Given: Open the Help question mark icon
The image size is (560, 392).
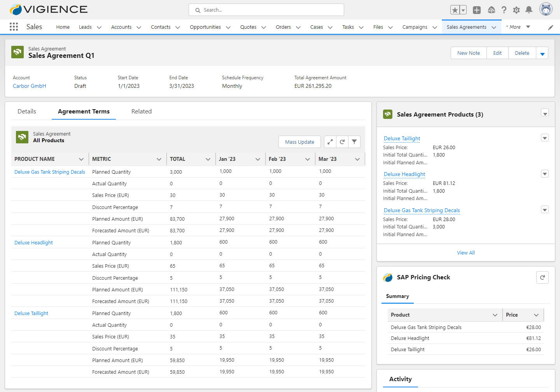Looking at the screenshot, I should click(x=504, y=10).
